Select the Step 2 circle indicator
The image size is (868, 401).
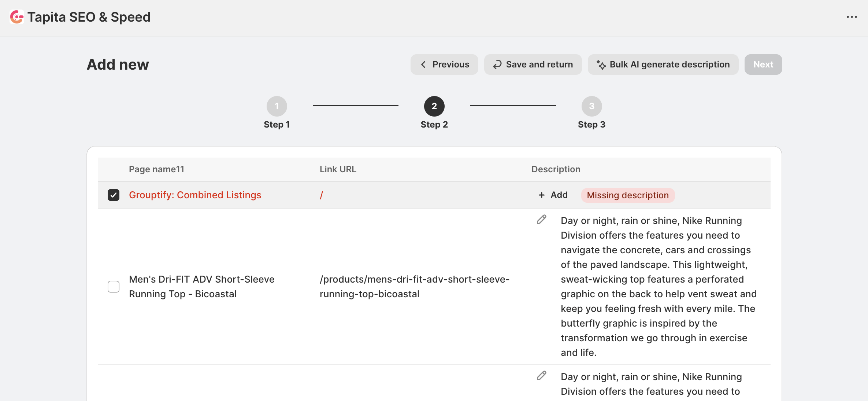coord(434,106)
